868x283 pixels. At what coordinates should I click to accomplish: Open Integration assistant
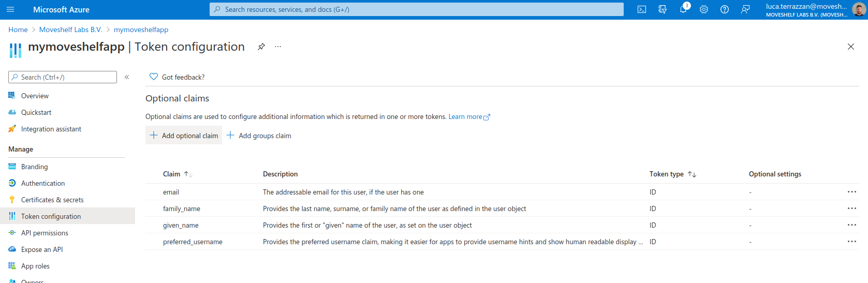(51, 129)
